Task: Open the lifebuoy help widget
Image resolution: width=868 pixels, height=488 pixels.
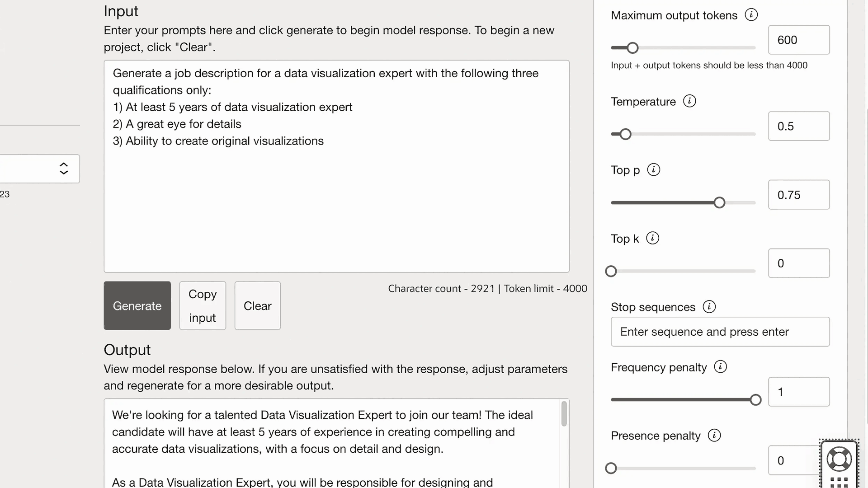Action: [x=839, y=458]
